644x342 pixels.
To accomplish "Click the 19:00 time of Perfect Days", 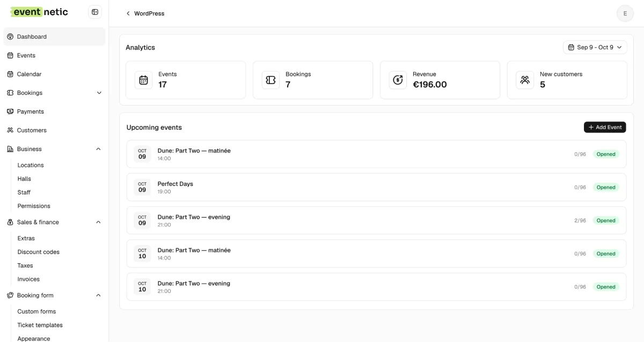I will click(164, 192).
